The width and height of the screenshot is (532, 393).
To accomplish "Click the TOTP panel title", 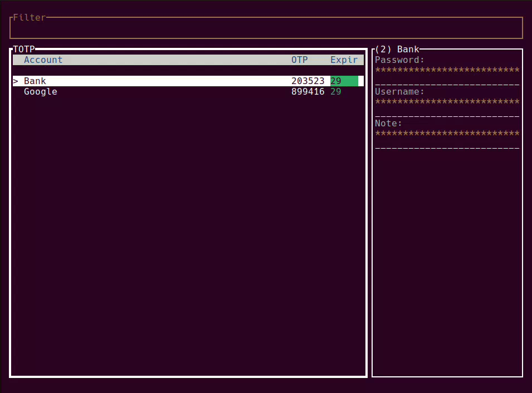I will pos(24,49).
